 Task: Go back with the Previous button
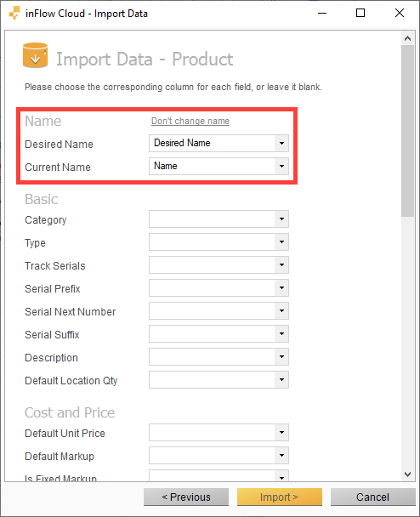pos(186,497)
